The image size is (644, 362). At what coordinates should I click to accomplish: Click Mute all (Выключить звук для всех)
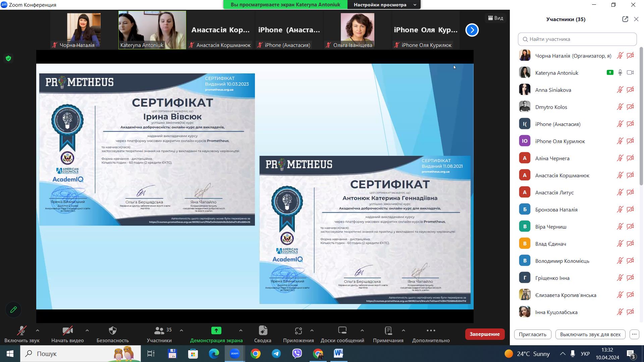[590, 334]
